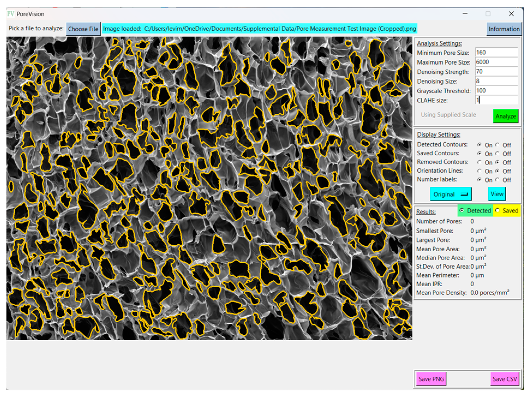The height and width of the screenshot is (398, 532).
Task: Turn Removed Contours on
Action: (479, 162)
